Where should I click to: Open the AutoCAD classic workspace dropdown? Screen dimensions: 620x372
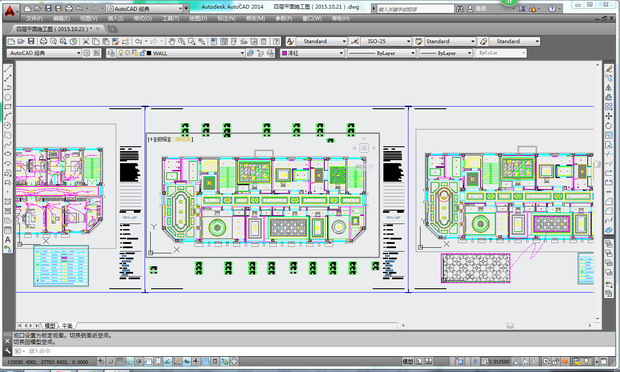[44, 53]
